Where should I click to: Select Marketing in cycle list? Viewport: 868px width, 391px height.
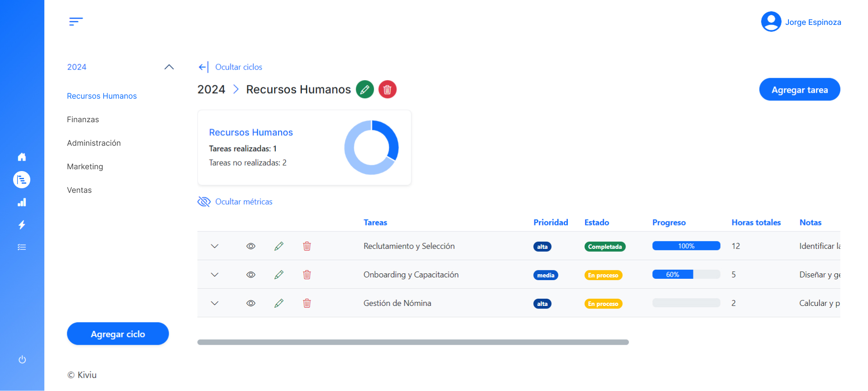click(85, 167)
